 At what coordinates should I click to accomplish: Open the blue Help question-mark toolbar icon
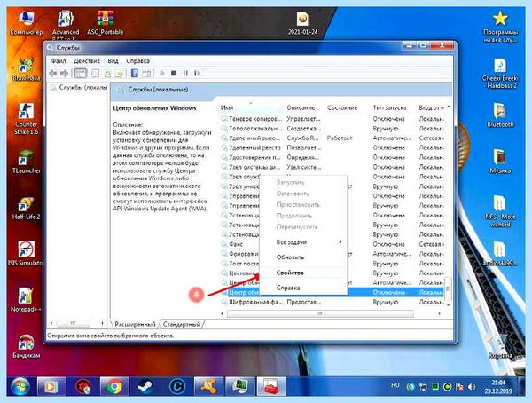(135, 73)
